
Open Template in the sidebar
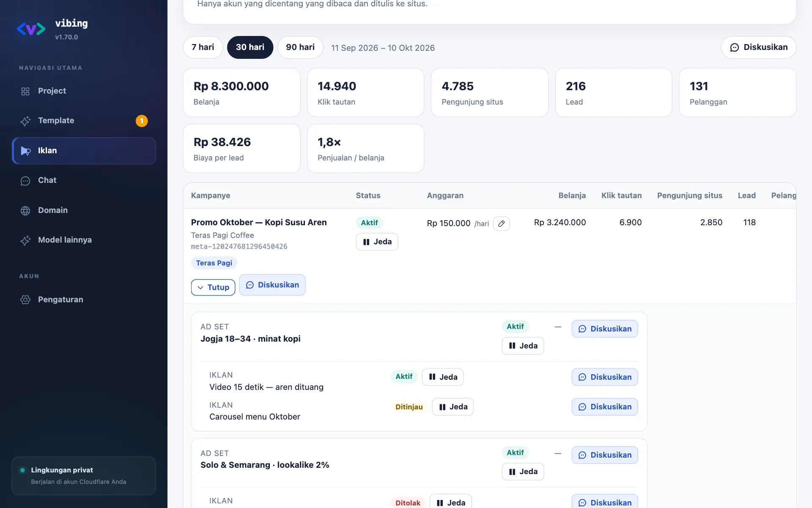click(x=84, y=121)
